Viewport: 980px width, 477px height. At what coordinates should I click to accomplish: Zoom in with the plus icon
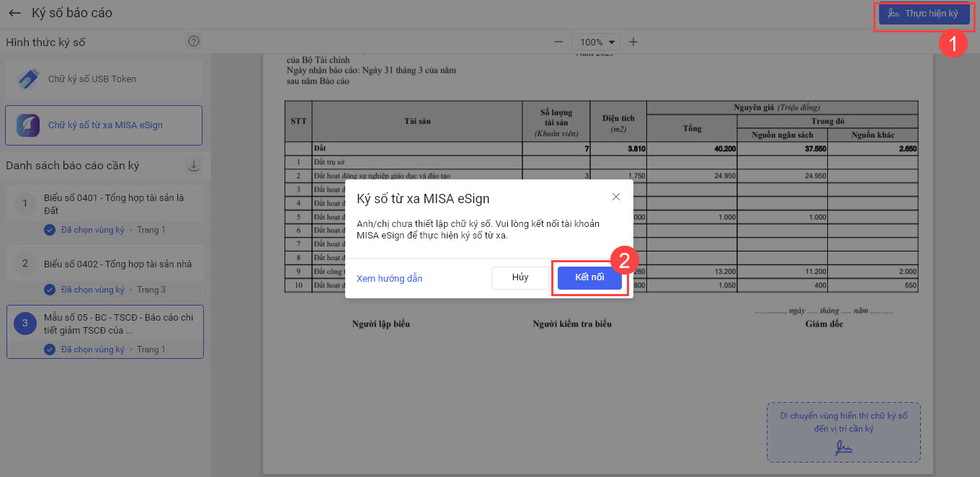(x=633, y=42)
